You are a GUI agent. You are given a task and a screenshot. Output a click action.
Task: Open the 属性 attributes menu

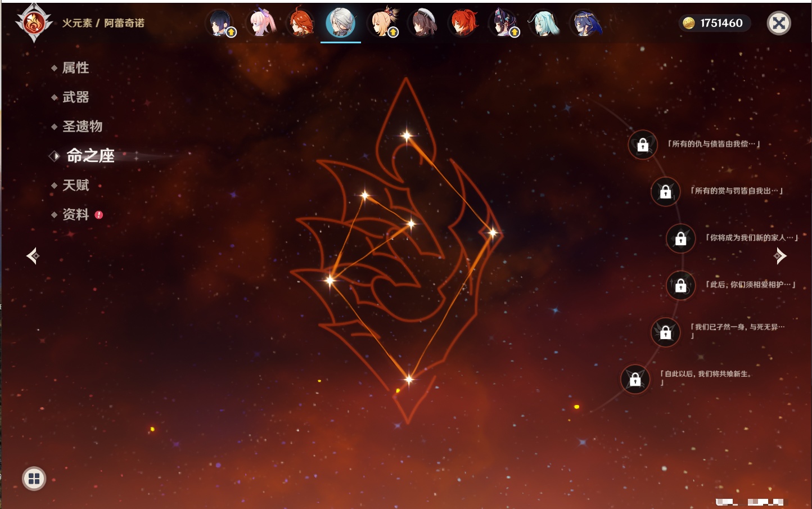point(75,68)
